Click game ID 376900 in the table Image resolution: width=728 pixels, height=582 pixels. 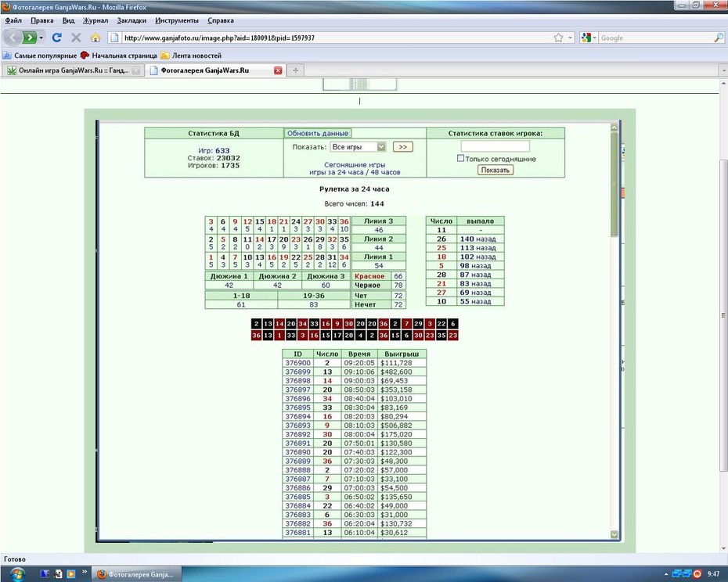[x=297, y=363]
